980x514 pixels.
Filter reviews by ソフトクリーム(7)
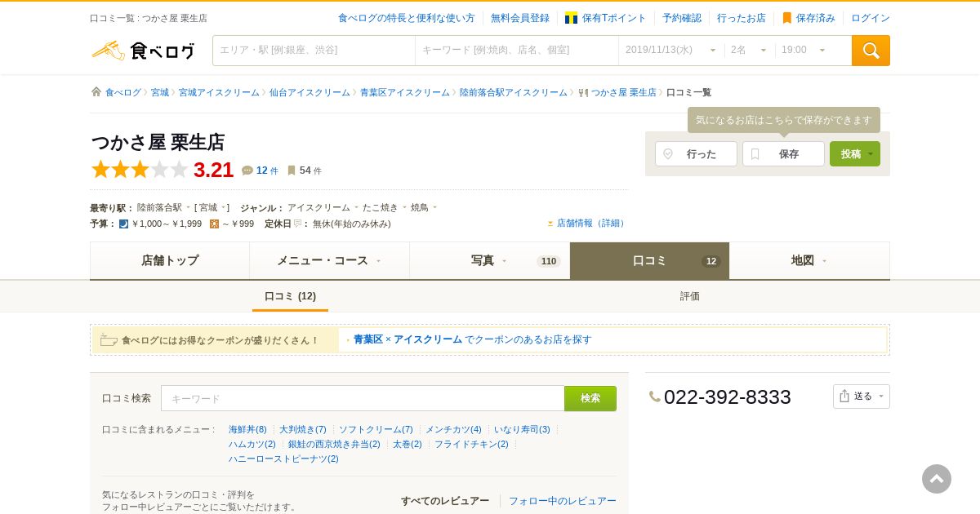click(x=376, y=429)
